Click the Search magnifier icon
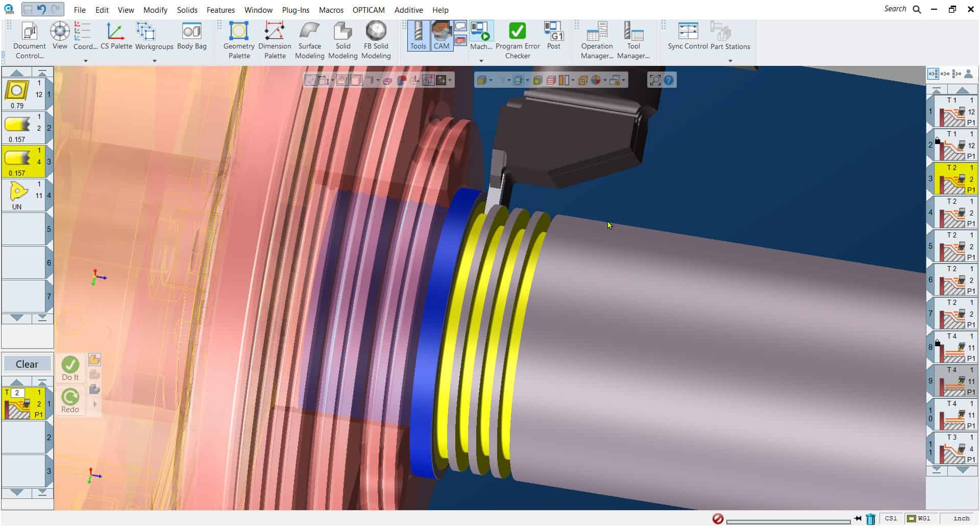 pyautogui.click(x=917, y=9)
